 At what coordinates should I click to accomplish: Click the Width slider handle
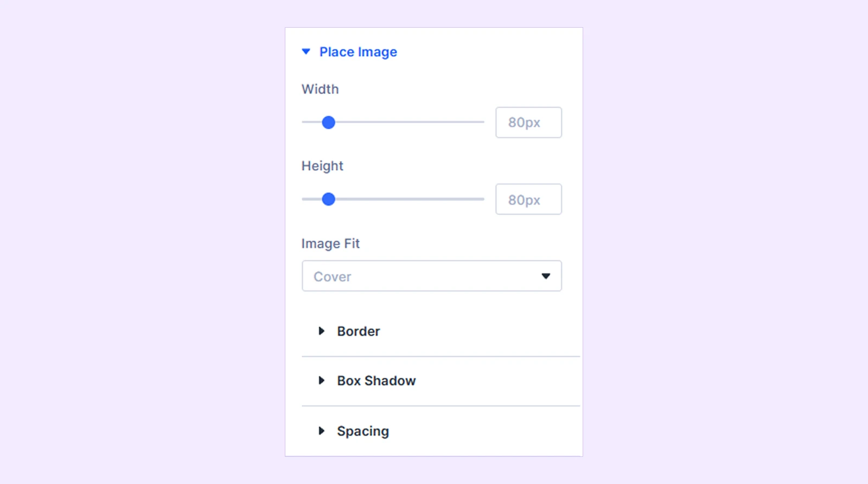point(328,123)
